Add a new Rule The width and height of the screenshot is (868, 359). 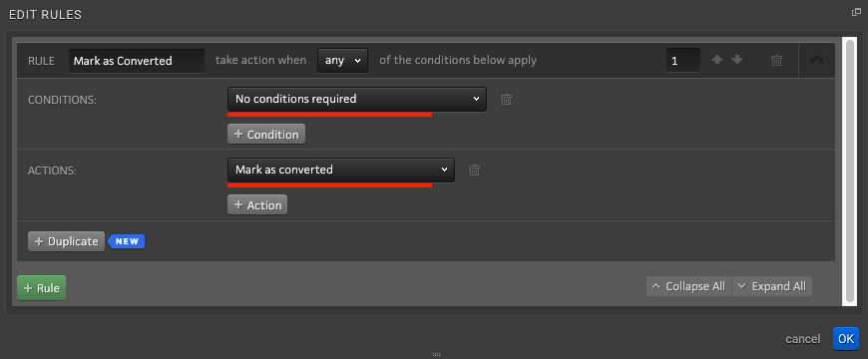42,287
